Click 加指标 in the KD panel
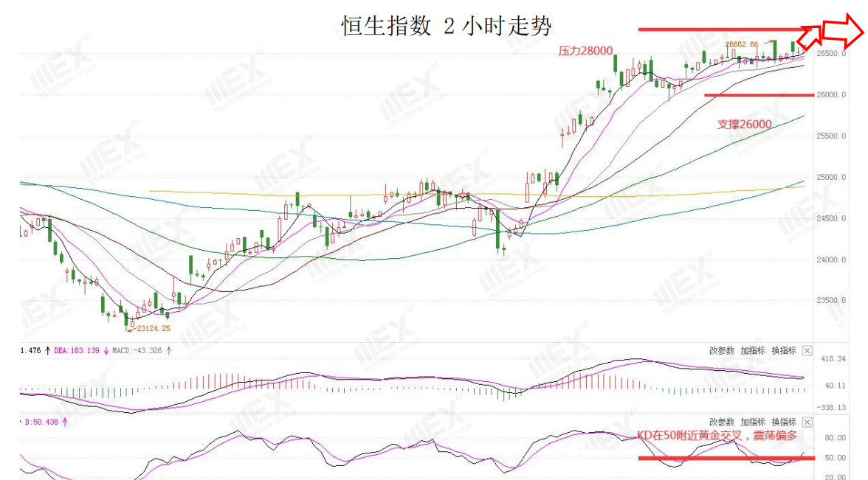The width and height of the screenshot is (868, 480). [x=753, y=422]
